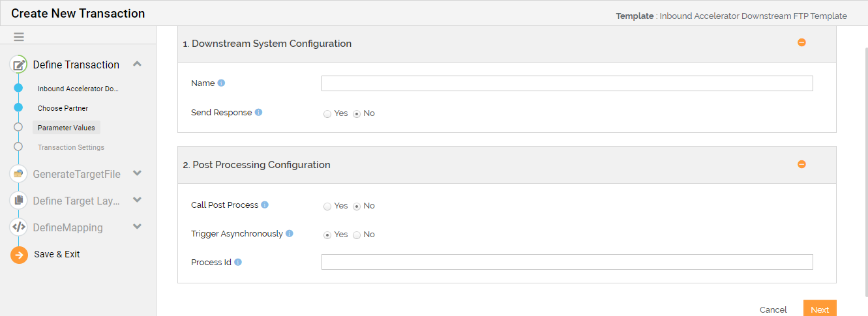Click the Next button

point(820,309)
